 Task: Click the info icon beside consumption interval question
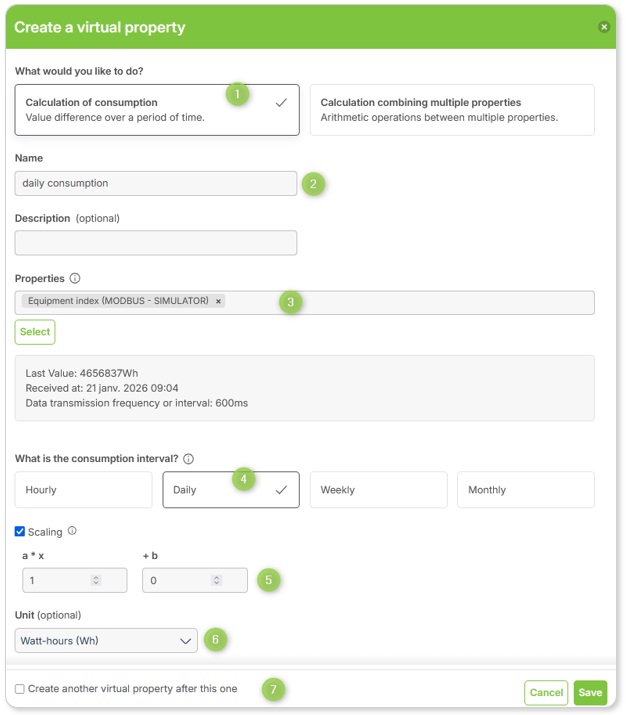coord(188,459)
